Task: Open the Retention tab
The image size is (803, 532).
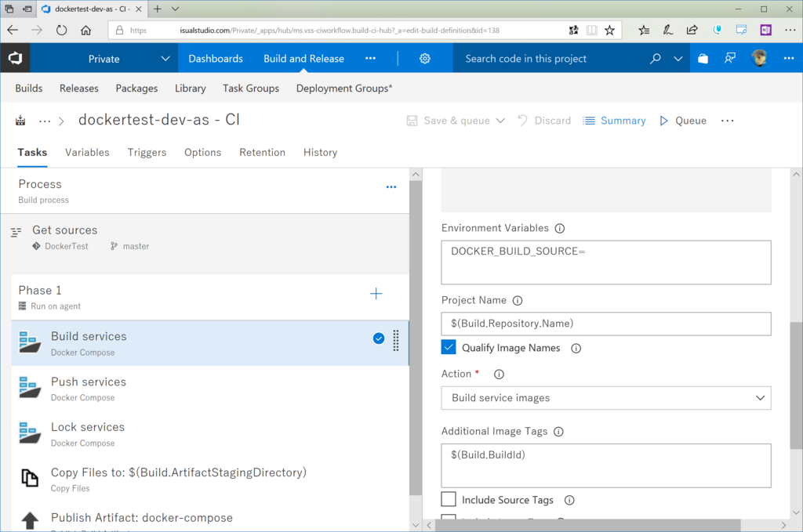Action: tap(262, 153)
